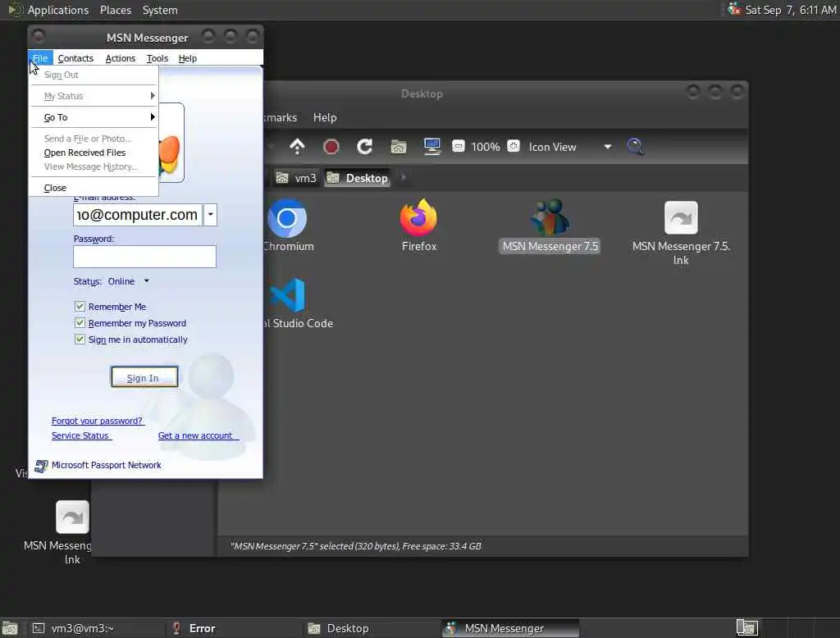The height and width of the screenshot is (638, 840).
Task: Go to Home folder via toolbar icon
Action: pyautogui.click(x=398, y=146)
